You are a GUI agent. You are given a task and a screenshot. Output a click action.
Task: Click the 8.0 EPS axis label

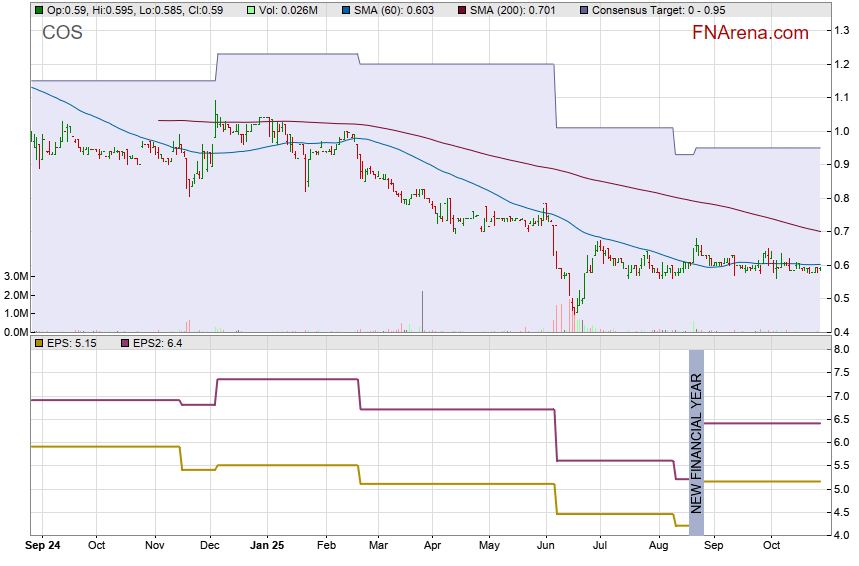(842, 349)
